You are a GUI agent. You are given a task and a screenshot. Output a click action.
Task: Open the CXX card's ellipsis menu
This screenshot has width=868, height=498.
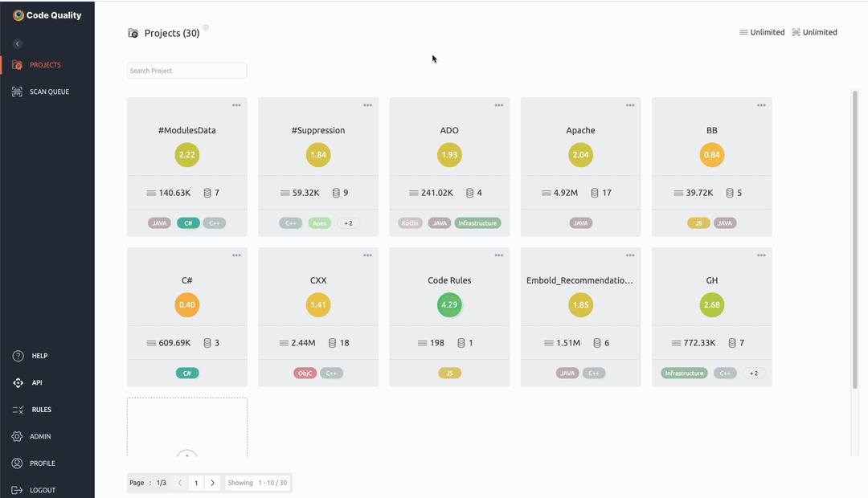point(368,255)
